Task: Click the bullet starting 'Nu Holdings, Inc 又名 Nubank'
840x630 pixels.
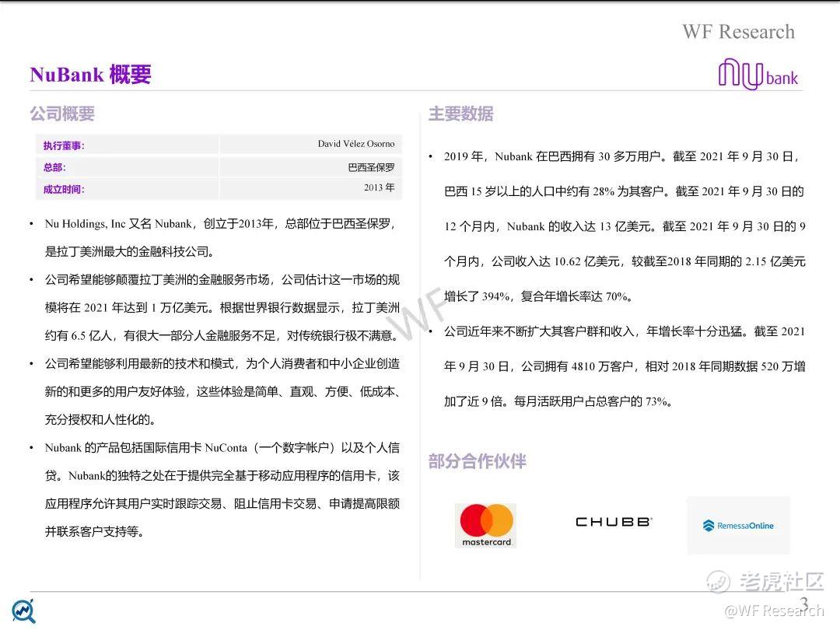Action: pyautogui.click(x=219, y=224)
